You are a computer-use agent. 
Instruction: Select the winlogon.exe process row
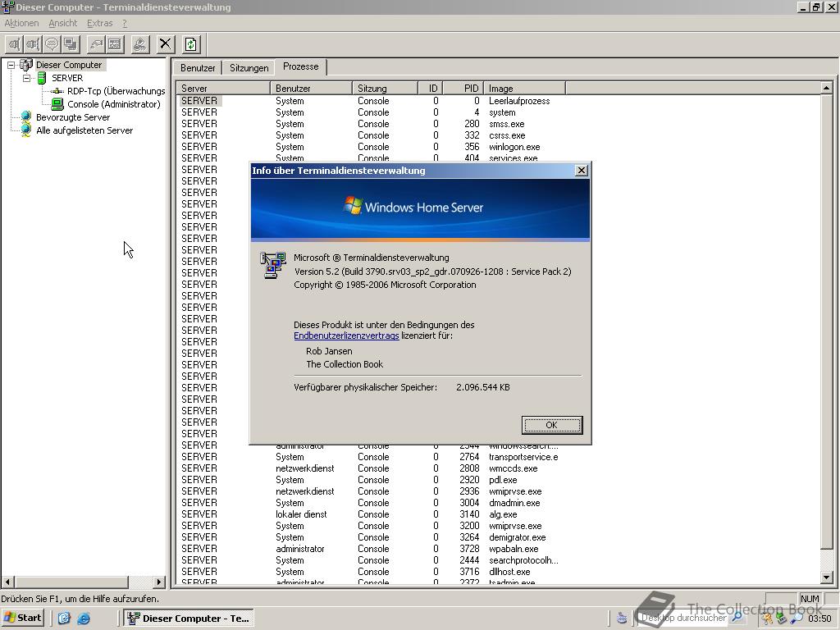(x=498, y=147)
